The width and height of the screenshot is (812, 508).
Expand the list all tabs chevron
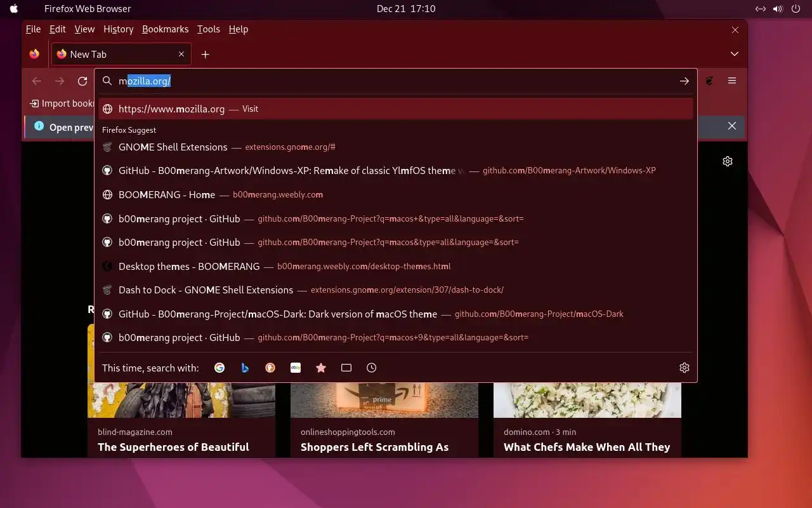[735, 55]
